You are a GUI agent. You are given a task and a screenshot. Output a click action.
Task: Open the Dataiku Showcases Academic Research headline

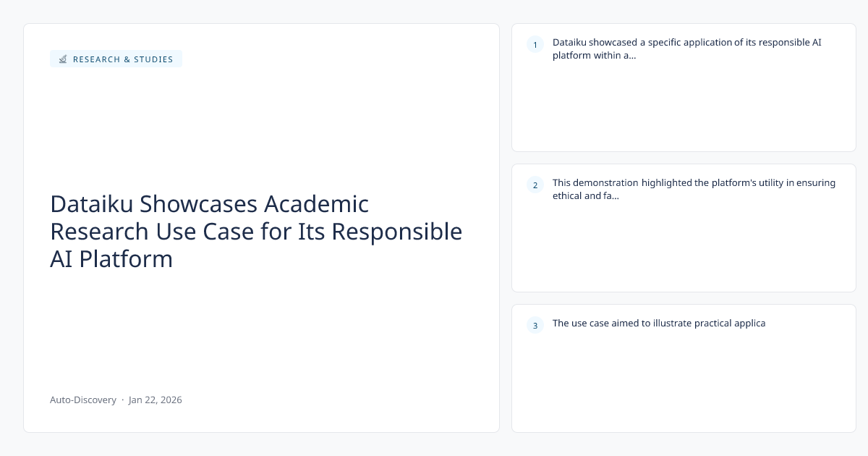256,232
